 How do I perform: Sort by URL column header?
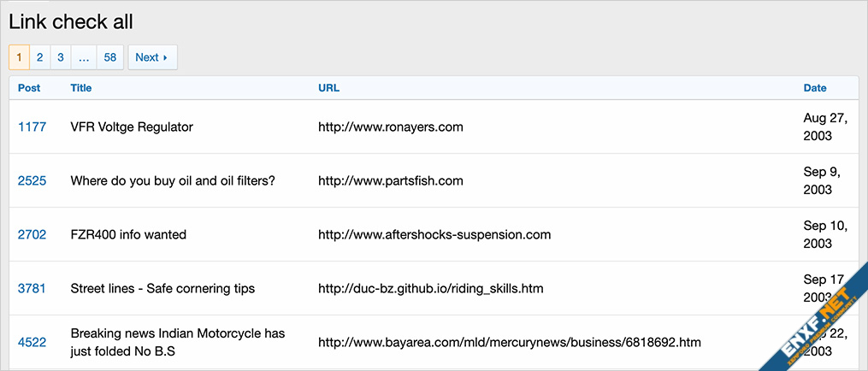pos(328,88)
